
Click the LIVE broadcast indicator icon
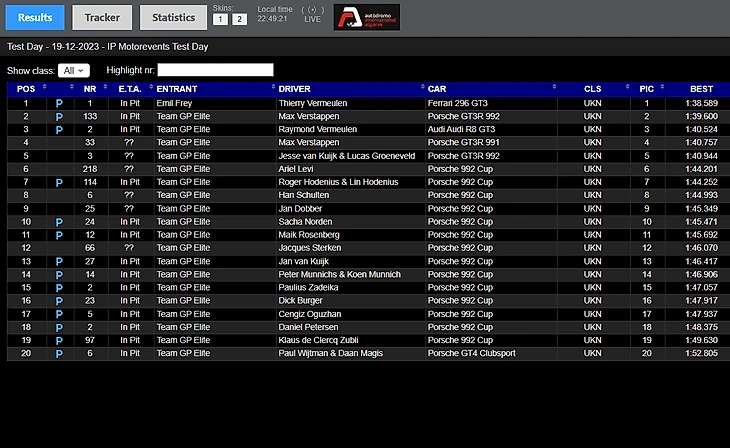(x=312, y=9)
